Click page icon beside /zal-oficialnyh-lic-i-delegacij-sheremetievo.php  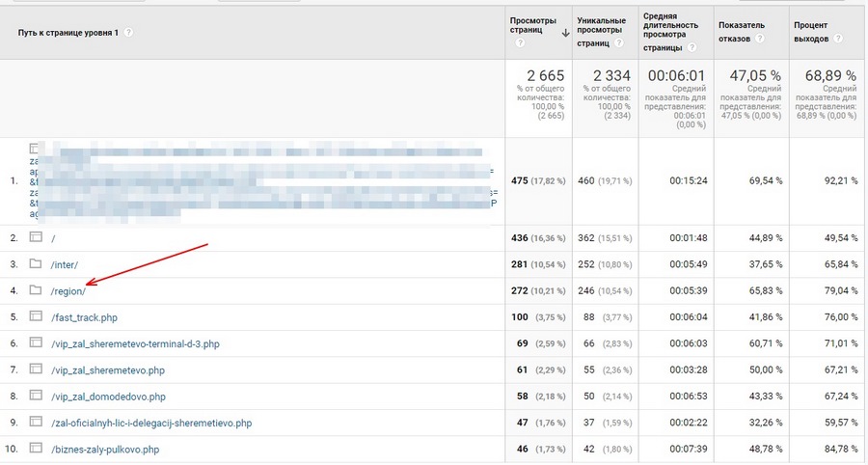(36, 422)
